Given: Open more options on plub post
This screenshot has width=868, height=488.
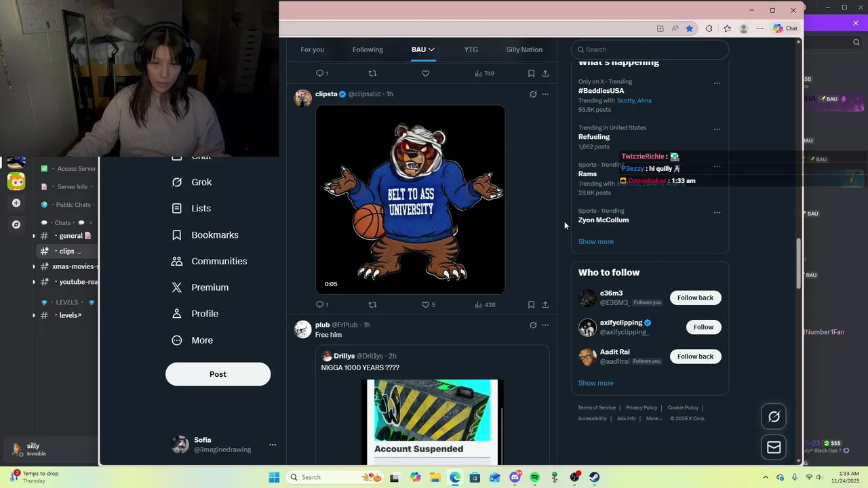Looking at the screenshot, I should 545,325.
